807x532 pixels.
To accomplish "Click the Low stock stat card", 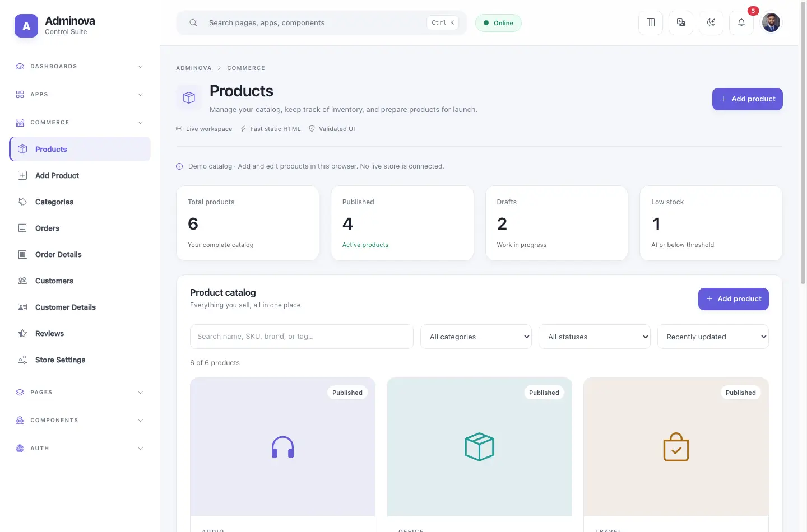I will click(x=711, y=223).
